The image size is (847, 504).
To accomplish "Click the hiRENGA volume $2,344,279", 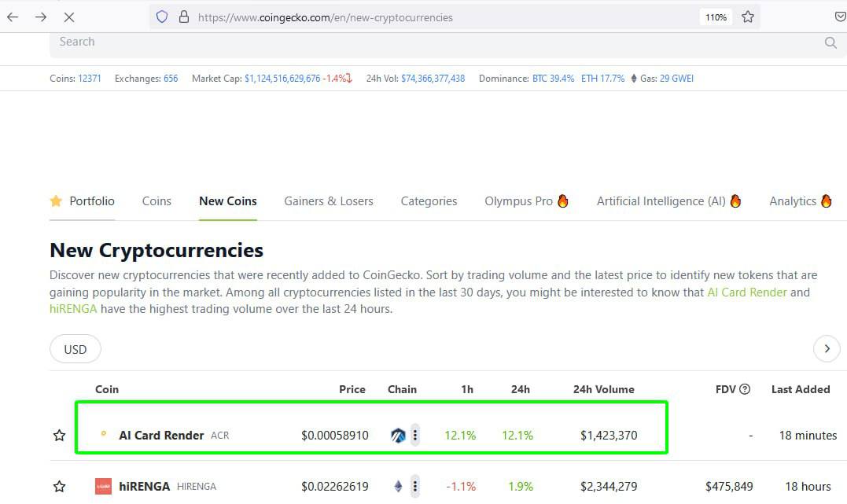I will (x=609, y=487).
